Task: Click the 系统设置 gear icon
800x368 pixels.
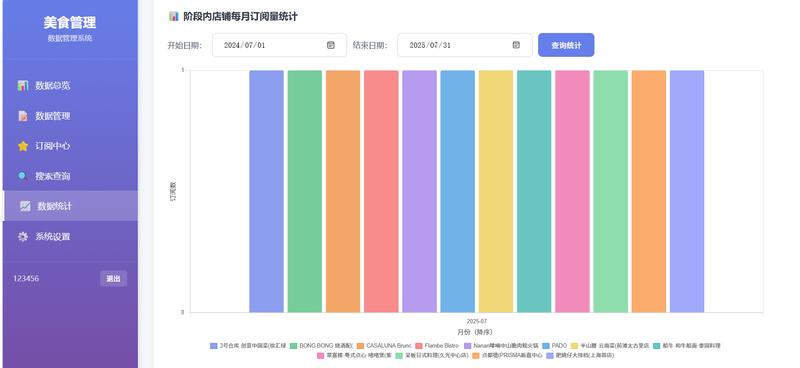Action: 23,236
